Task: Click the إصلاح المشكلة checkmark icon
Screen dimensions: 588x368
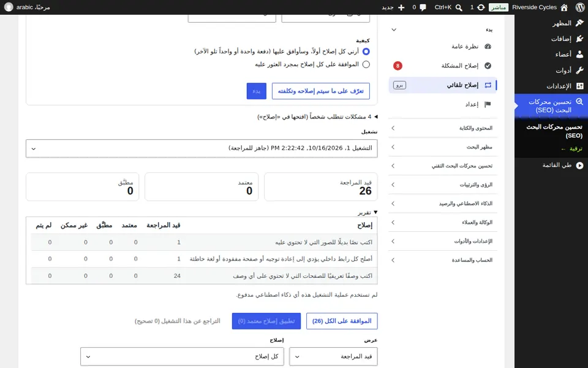Action: tap(488, 66)
